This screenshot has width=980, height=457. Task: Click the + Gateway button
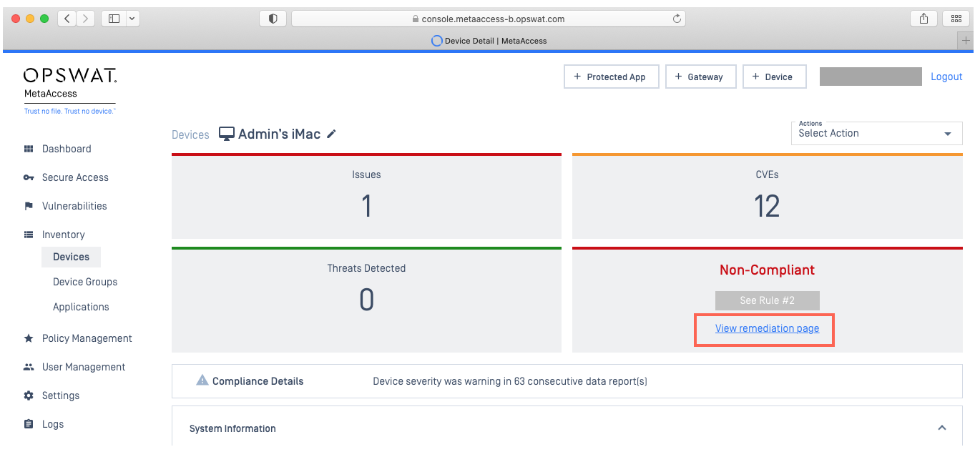[x=701, y=77]
